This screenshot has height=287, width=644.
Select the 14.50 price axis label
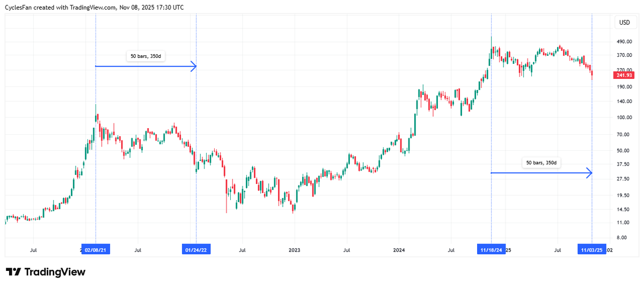click(x=624, y=210)
